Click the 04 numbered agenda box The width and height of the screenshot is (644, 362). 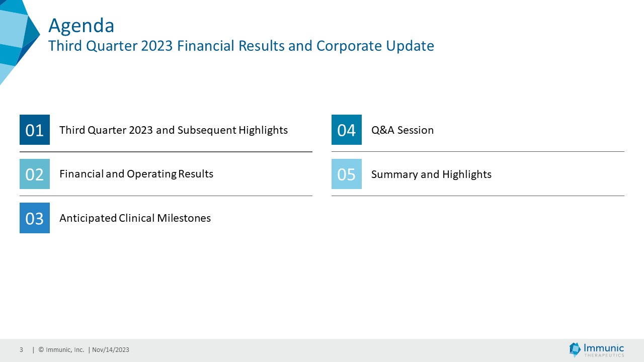point(346,130)
